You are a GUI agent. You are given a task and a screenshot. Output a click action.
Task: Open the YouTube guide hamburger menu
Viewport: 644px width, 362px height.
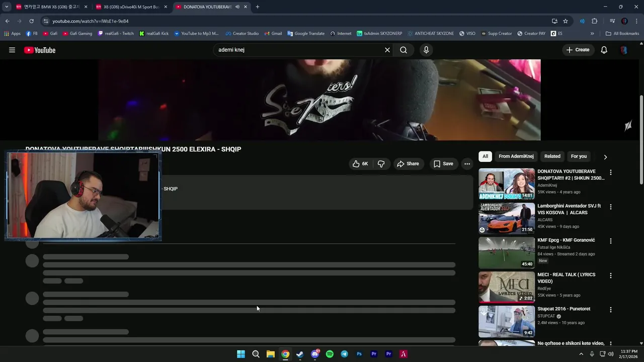[x=12, y=50]
